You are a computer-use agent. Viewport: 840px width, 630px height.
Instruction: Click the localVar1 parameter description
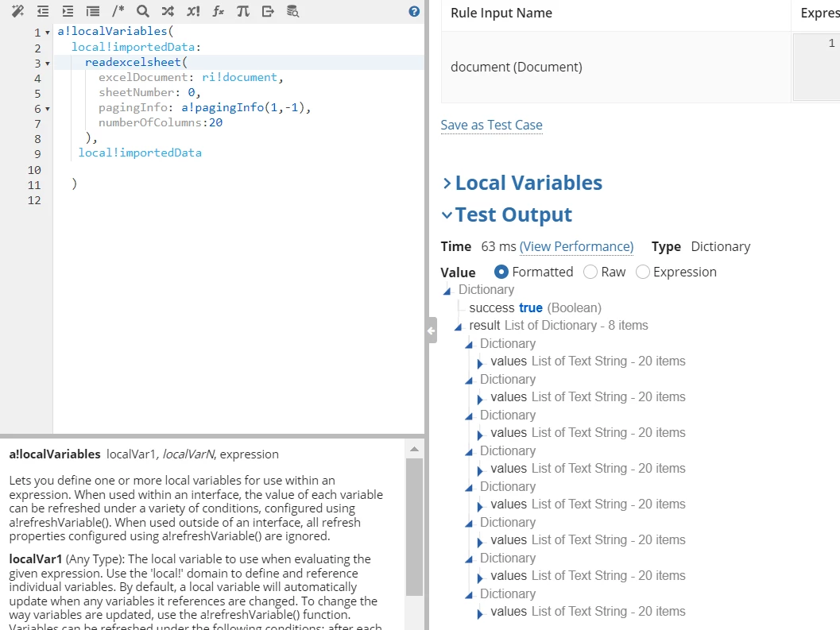(195, 593)
